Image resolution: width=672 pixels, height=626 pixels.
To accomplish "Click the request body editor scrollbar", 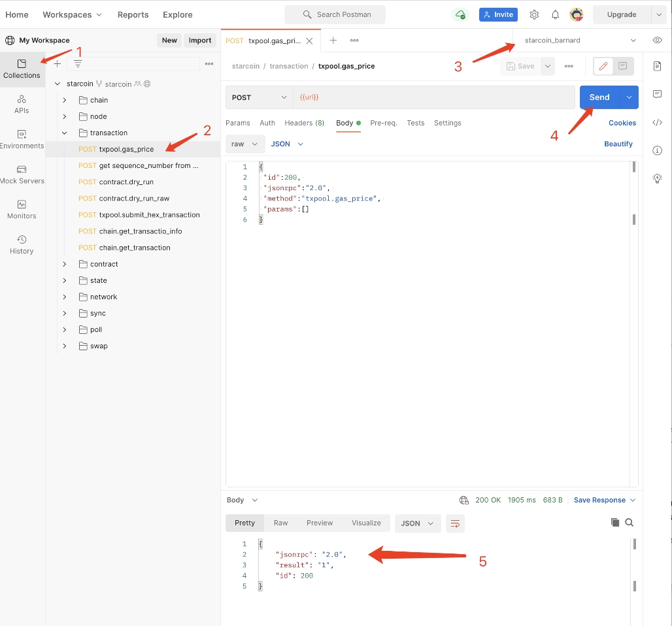I will point(634,324).
